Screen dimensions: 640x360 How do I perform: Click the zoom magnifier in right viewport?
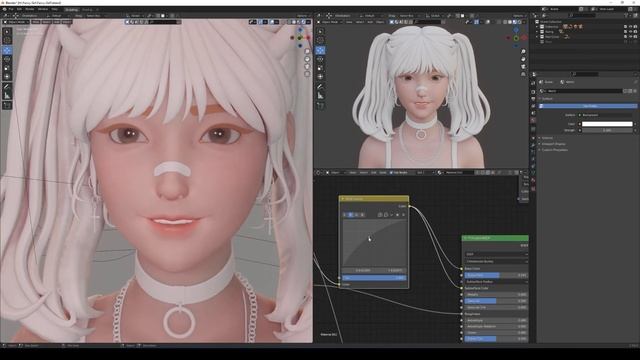[x=523, y=52]
